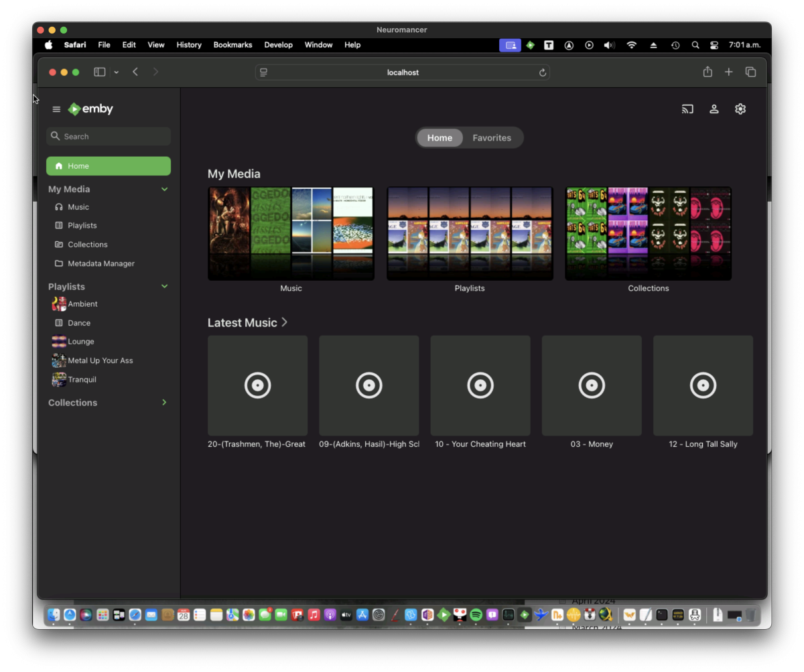This screenshot has height=672, width=804.
Task: Open the user profile icon
Action: tap(714, 109)
